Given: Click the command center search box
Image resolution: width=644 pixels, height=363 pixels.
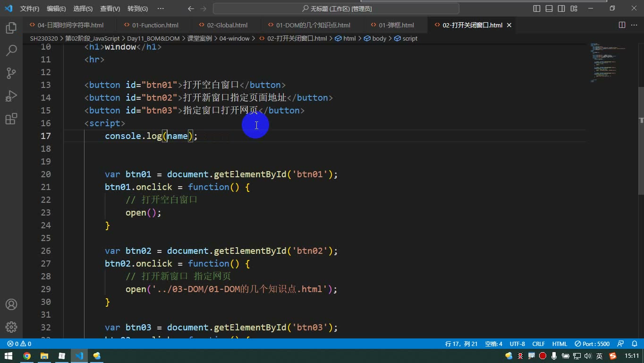Looking at the screenshot, I should click(x=336, y=9).
